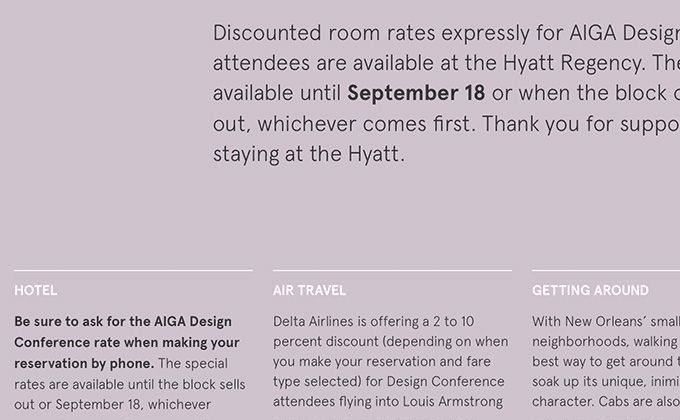Click the GETTING AROUND section heading

[x=590, y=290]
